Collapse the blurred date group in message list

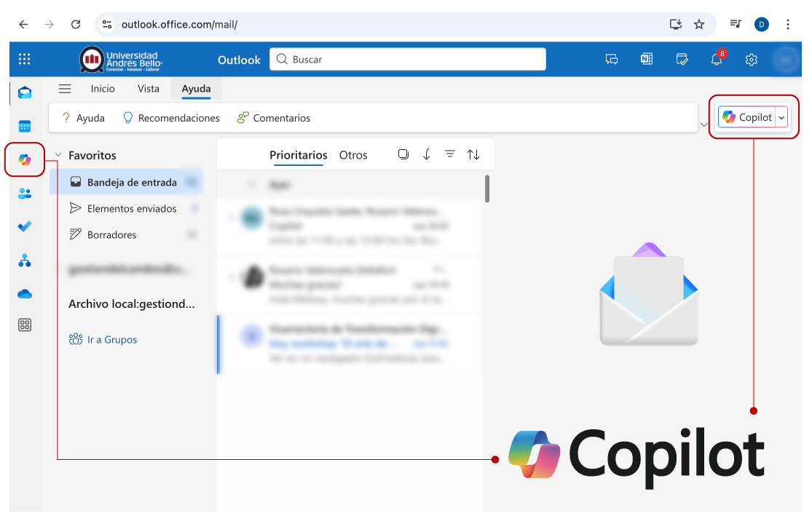(x=252, y=185)
